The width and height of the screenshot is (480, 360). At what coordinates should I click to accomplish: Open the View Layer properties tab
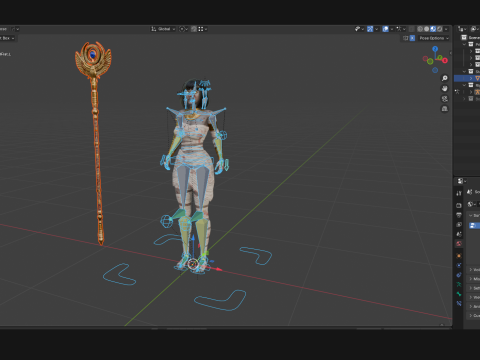[x=459, y=225]
